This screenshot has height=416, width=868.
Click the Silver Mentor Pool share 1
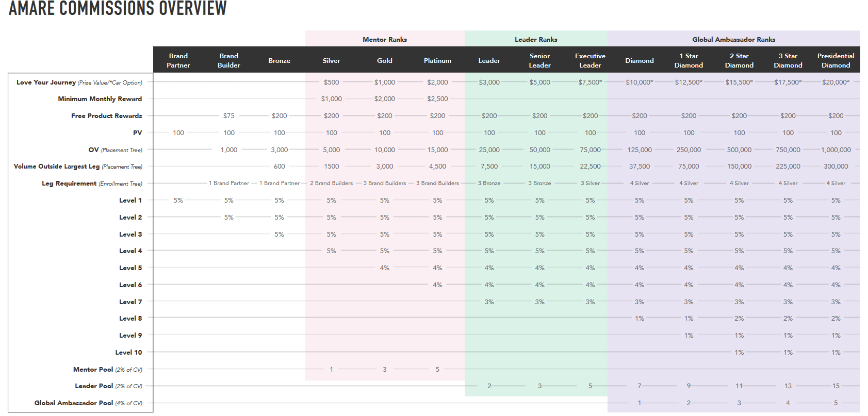tap(332, 370)
